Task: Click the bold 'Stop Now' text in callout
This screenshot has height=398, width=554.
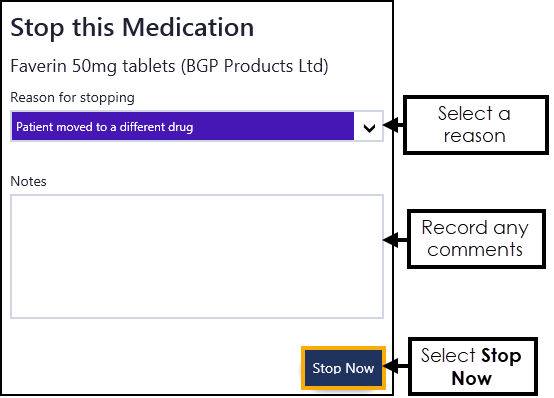Action: click(487, 367)
